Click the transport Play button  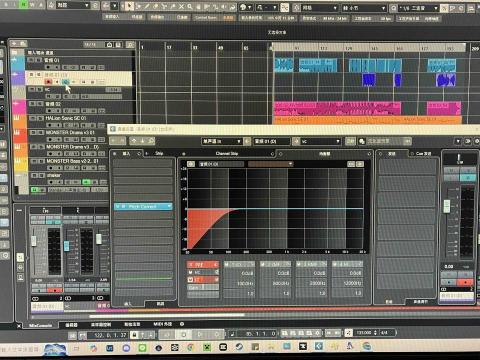click(x=200, y=334)
